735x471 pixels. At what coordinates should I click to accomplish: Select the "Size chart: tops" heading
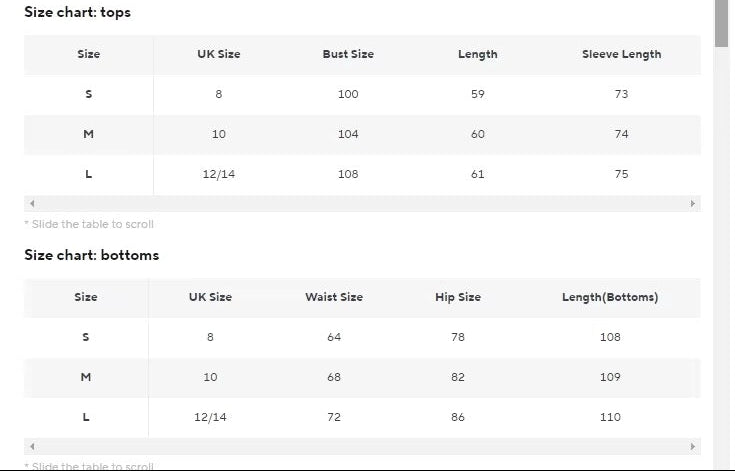(77, 13)
